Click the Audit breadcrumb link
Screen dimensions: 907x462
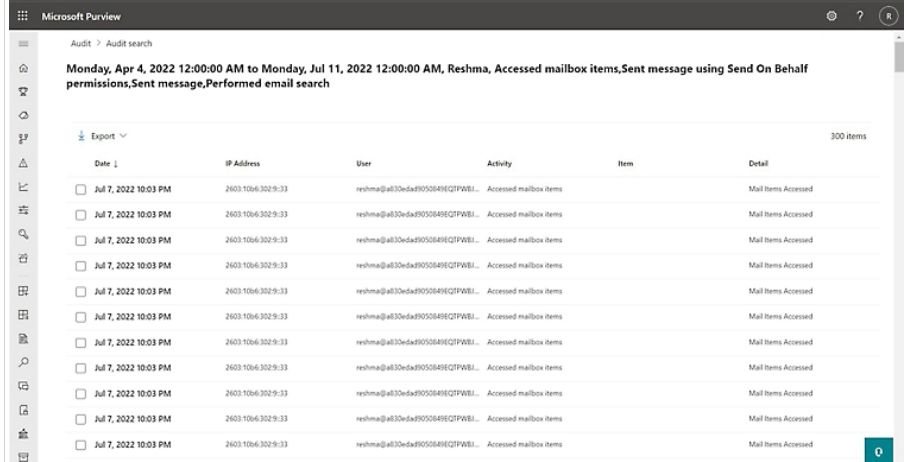[82, 45]
